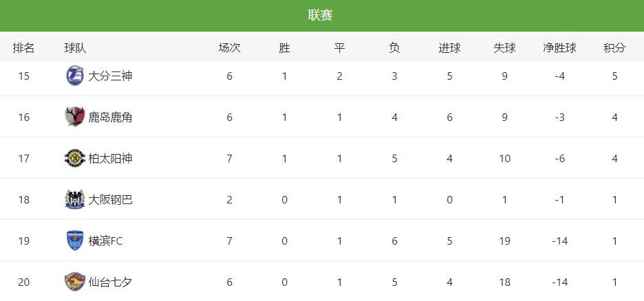The image size is (644, 301).
Task: Select the 联赛 tab header
Action: [x=321, y=15]
